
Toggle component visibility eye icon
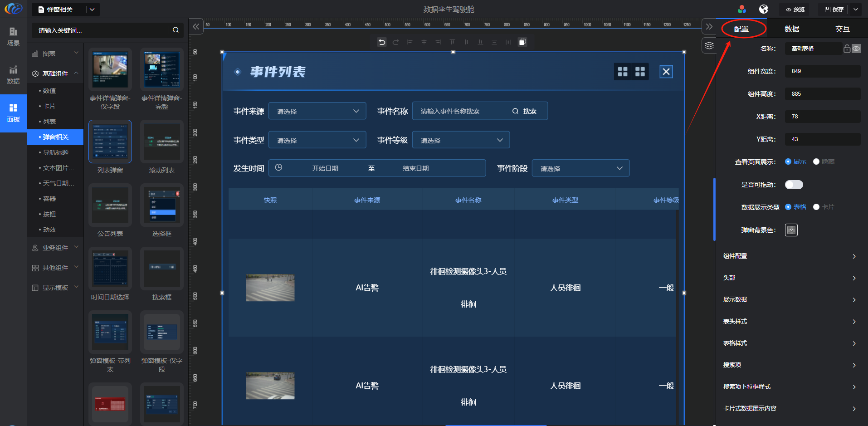[856, 49]
